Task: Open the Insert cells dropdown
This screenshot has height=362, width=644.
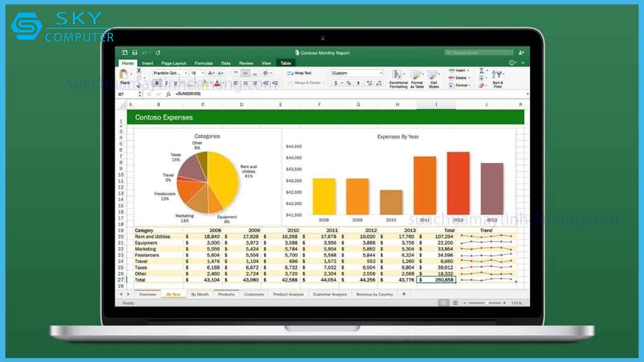Action: (459, 70)
